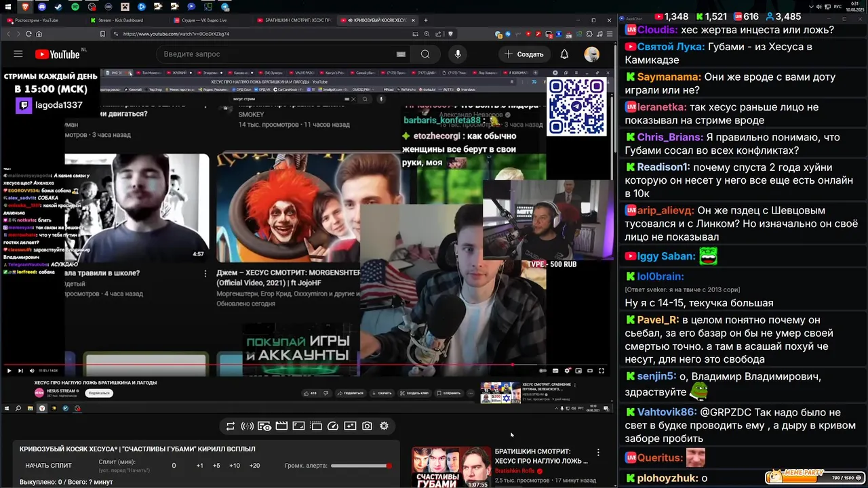Click the Brave Shields icon in address bar

pyautogui.click(x=450, y=34)
